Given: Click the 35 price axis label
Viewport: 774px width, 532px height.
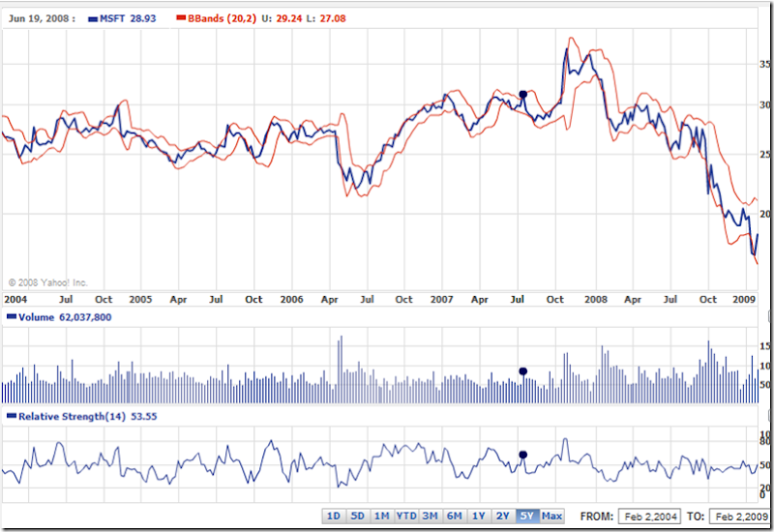Looking at the screenshot, I should (x=765, y=64).
